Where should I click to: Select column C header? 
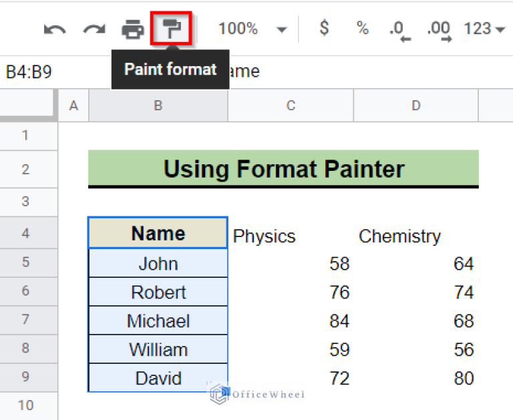291,105
